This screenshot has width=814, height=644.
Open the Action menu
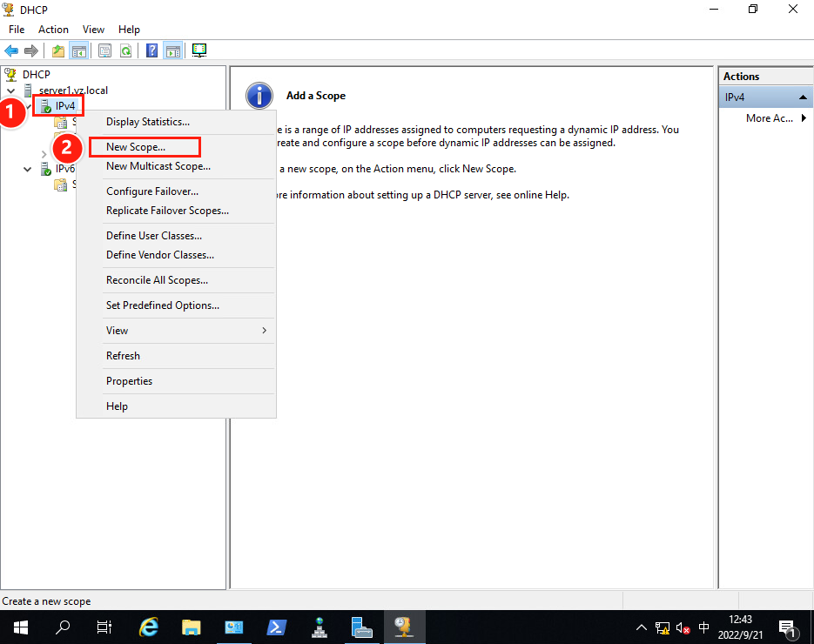click(53, 30)
